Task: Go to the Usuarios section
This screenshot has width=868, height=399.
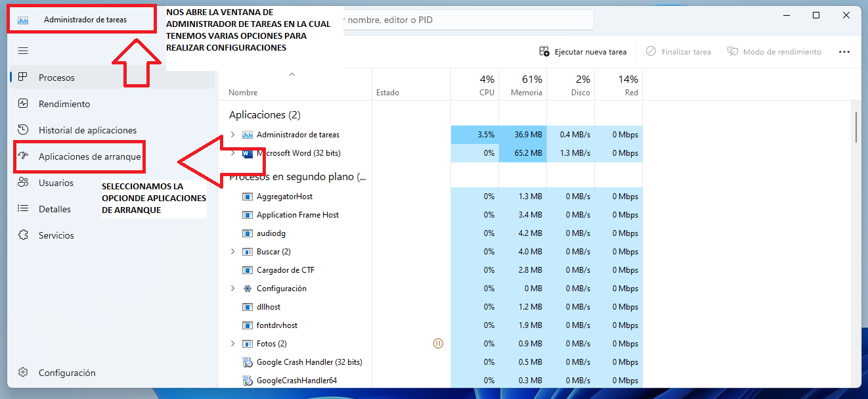Action: point(56,183)
